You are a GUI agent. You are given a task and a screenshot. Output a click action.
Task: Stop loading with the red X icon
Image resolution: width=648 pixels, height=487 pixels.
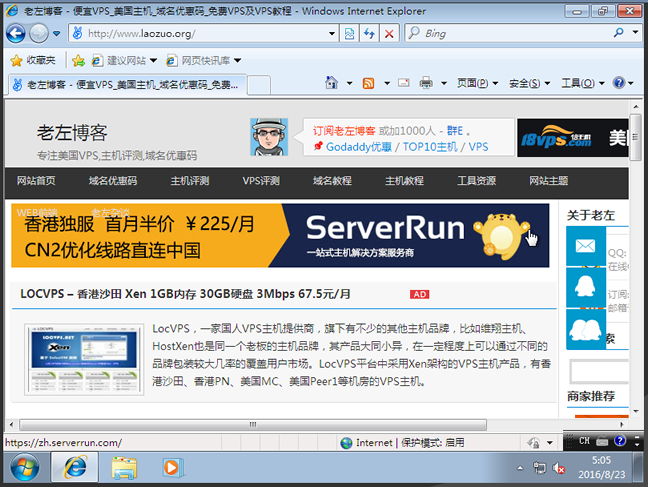[x=389, y=33]
